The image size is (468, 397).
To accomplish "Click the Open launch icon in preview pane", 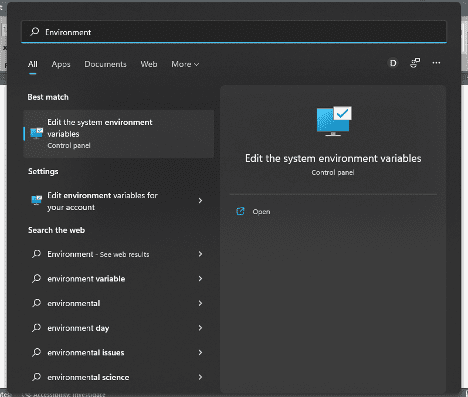I will pos(240,211).
